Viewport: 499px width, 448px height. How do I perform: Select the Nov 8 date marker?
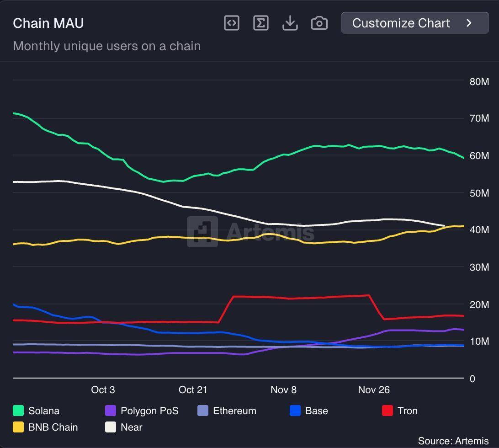pos(283,389)
